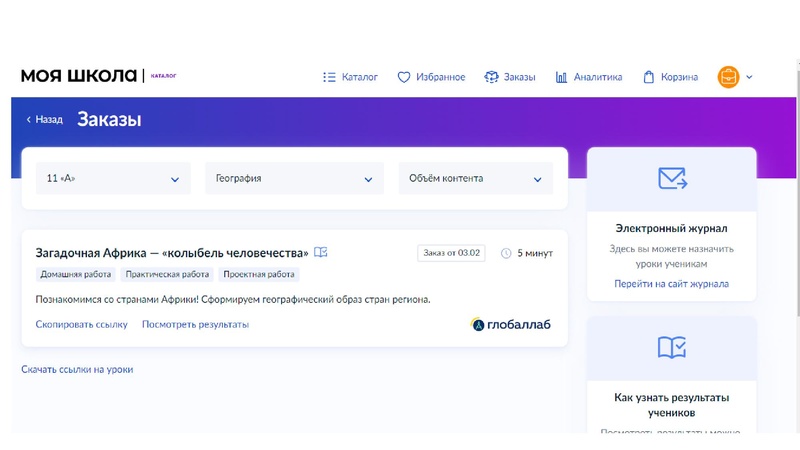800x450 pixels.
Task: Click the Orders box icon
Action: pos(491,77)
